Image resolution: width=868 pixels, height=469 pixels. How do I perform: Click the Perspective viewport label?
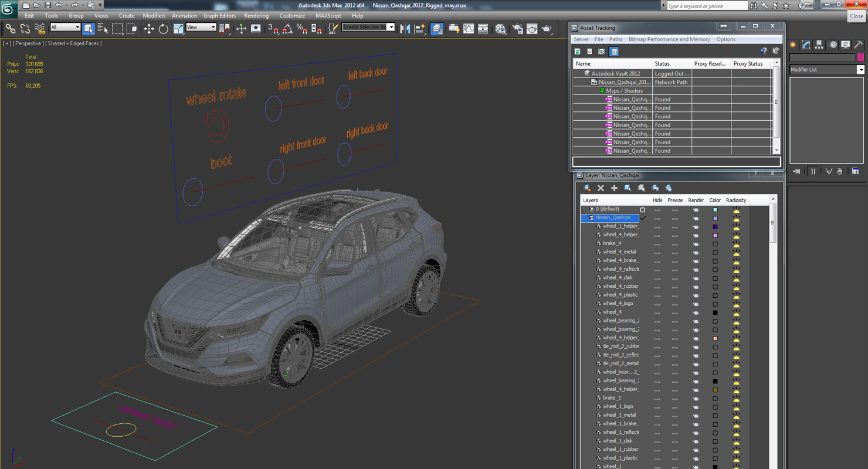[28, 43]
